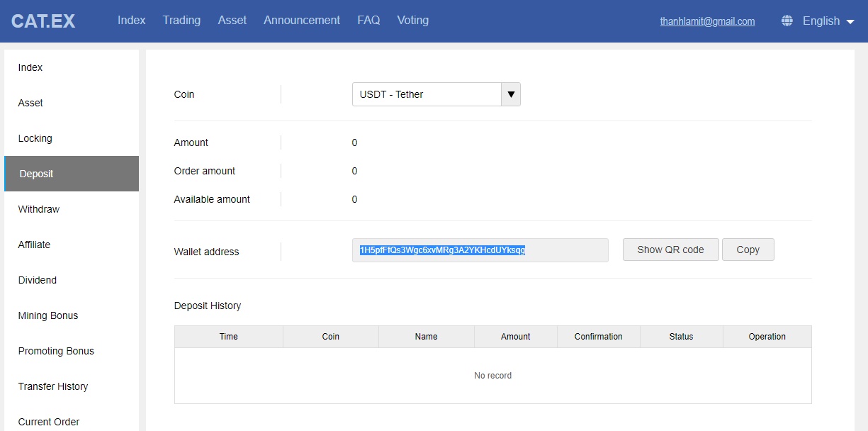Click the coin selector dropdown arrow
Image resolution: width=868 pixels, height=431 pixels.
click(511, 94)
